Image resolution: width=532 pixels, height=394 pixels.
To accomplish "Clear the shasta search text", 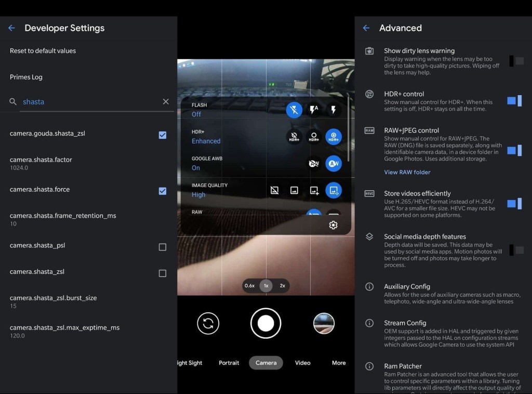I will [166, 102].
